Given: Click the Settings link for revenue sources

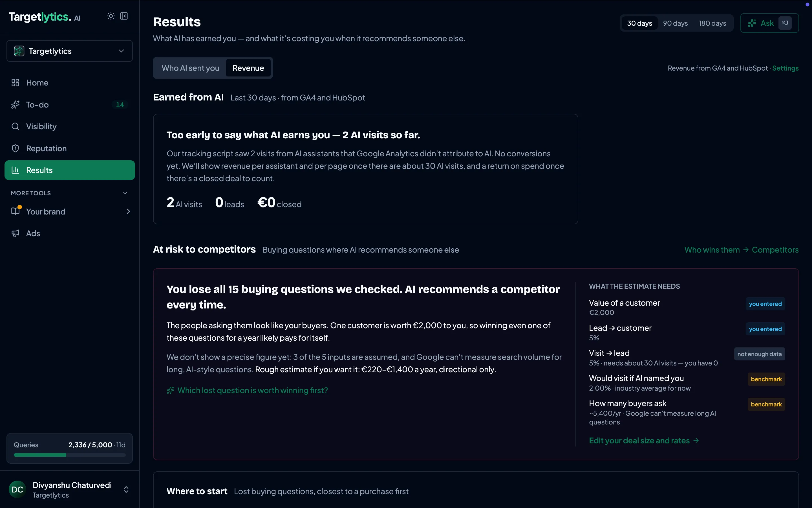Looking at the screenshot, I should pos(785,68).
